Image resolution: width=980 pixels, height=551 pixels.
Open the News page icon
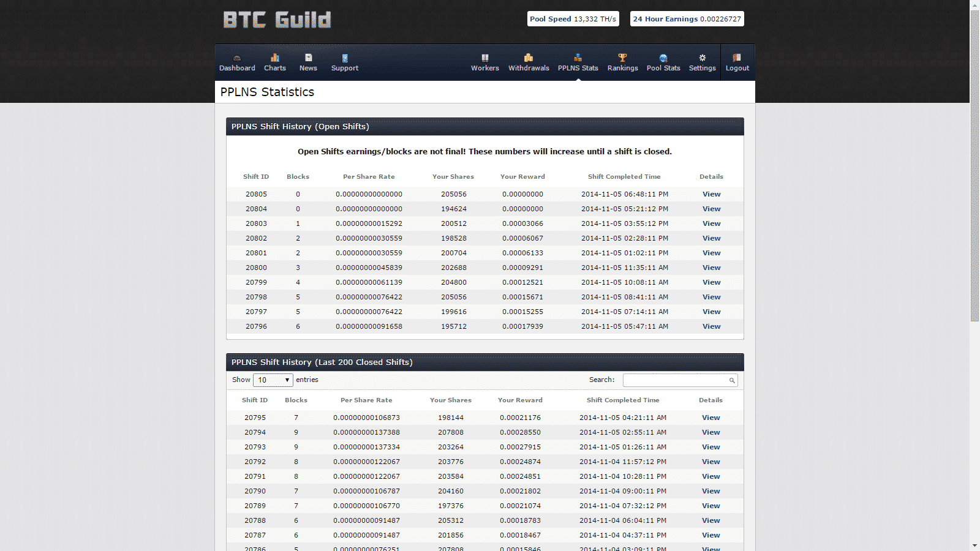[x=309, y=58]
